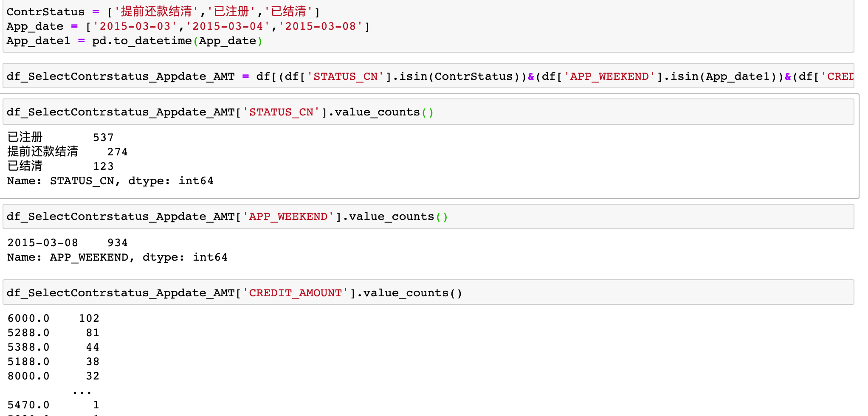This screenshot has width=868, height=416.
Task: Click the ContrStatus list definition code line
Action: [x=163, y=11]
